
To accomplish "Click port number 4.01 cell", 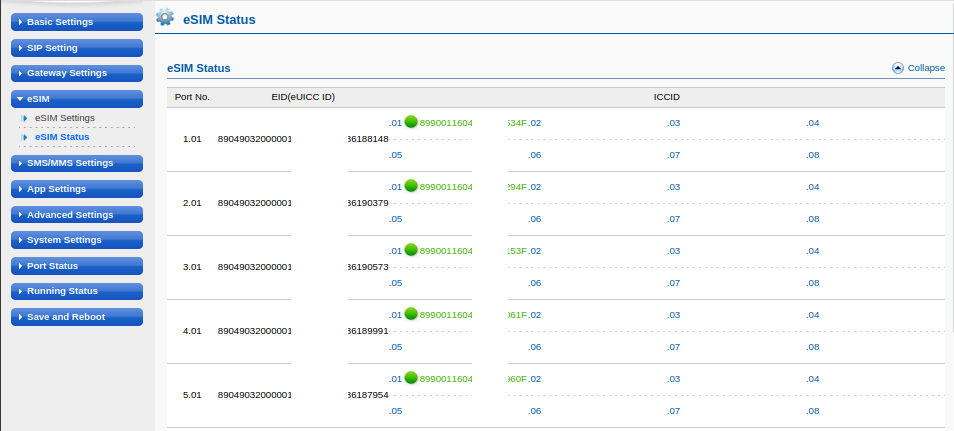I will (x=192, y=331).
